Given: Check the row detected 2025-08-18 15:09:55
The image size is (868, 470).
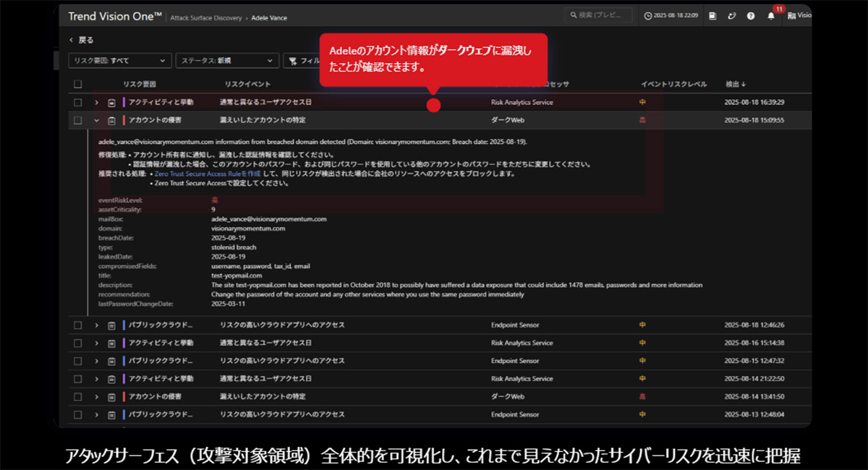Looking at the screenshot, I should [x=78, y=120].
